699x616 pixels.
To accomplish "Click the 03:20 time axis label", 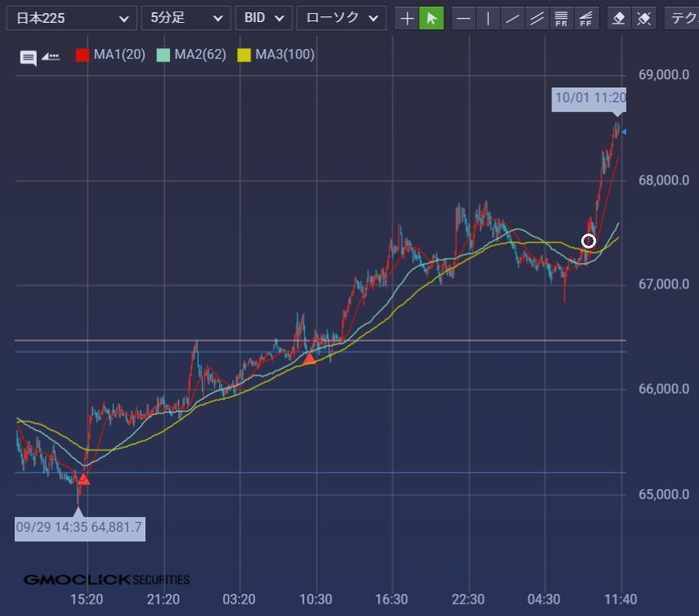I will pyautogui.click(x=239, y=600).
